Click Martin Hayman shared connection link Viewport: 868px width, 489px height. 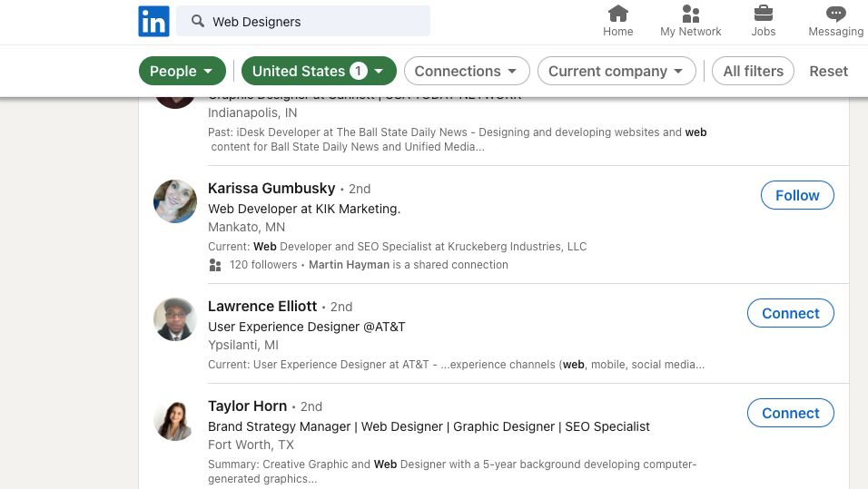(x=349, y=265)
